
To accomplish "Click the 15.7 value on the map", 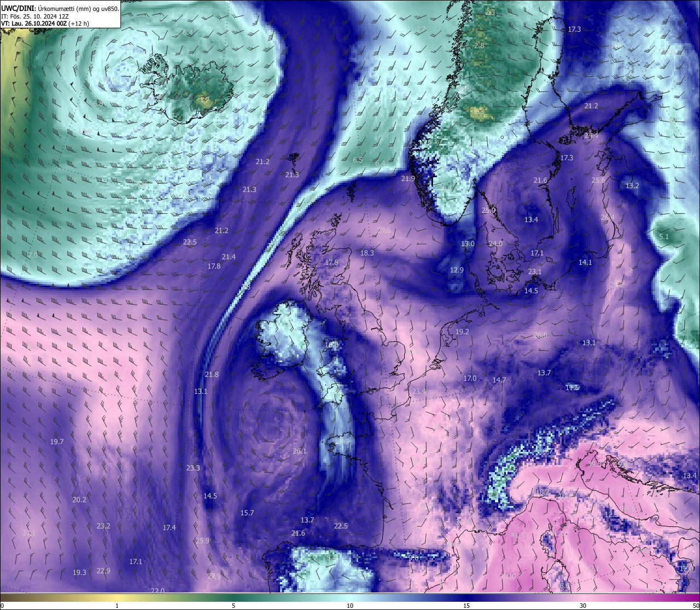I will (x=247, y=513).
